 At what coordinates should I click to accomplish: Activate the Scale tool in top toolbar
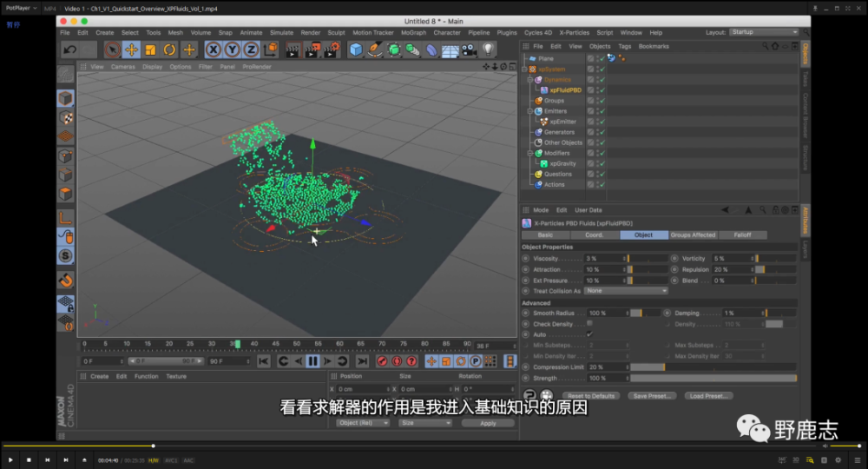(x=150, y=50)
